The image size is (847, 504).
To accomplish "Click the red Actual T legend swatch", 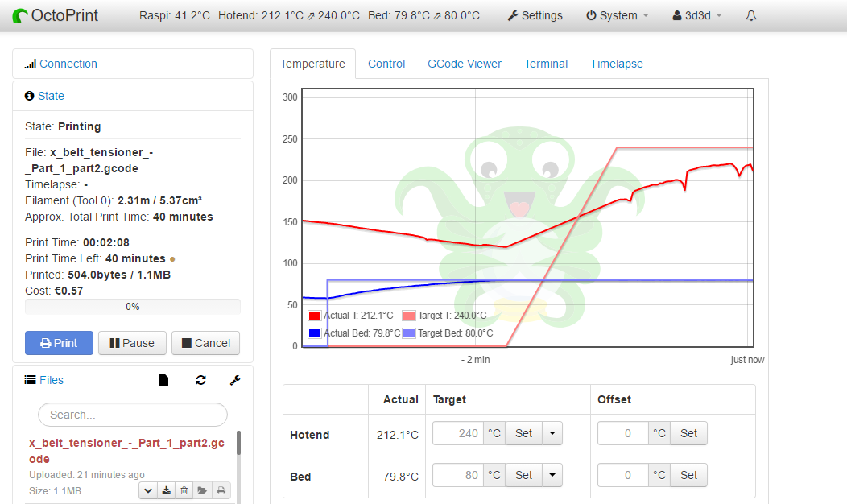I will pos(315,316).
